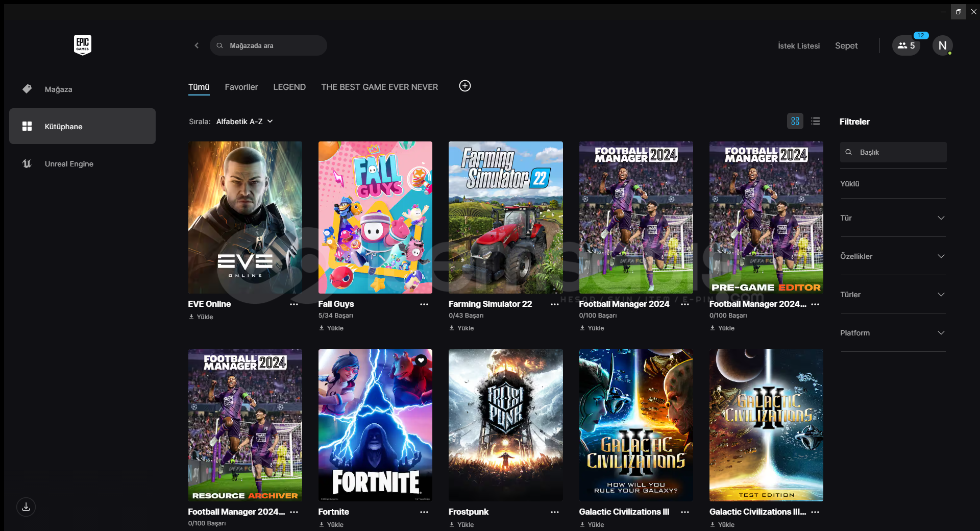The image size is (980, 531).
Task: Open the EVE Online cover thumbnail
Action: pyautogui.click(x=245, y=218)
